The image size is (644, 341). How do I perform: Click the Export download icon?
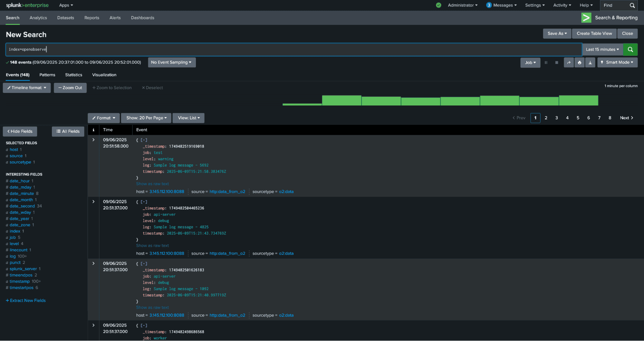(590, 63)
